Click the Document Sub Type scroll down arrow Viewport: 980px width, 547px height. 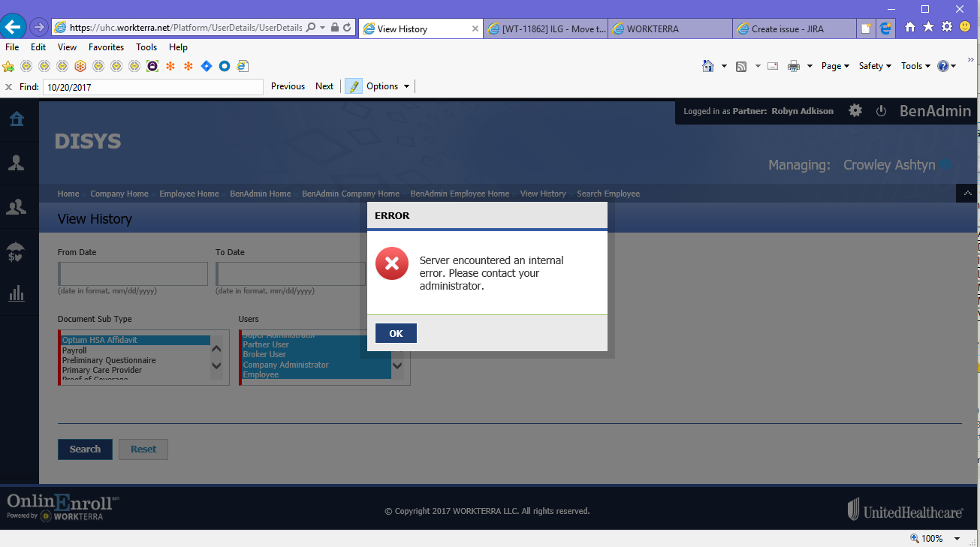click(x=216, y=366)
